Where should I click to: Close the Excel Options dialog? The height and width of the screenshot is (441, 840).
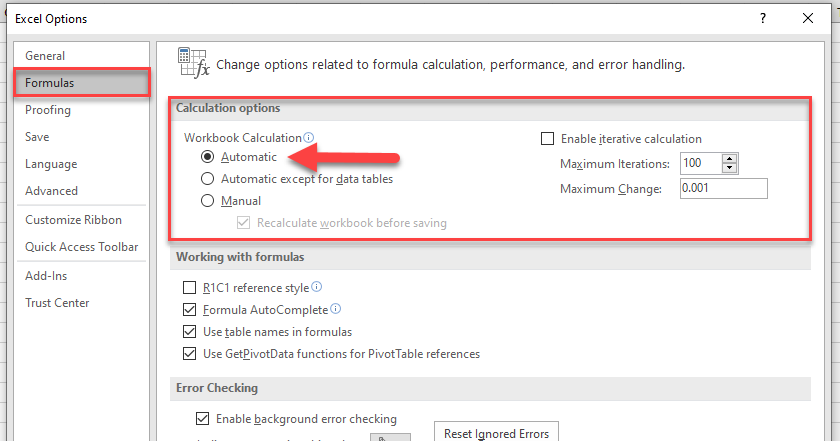click(808, 18)
